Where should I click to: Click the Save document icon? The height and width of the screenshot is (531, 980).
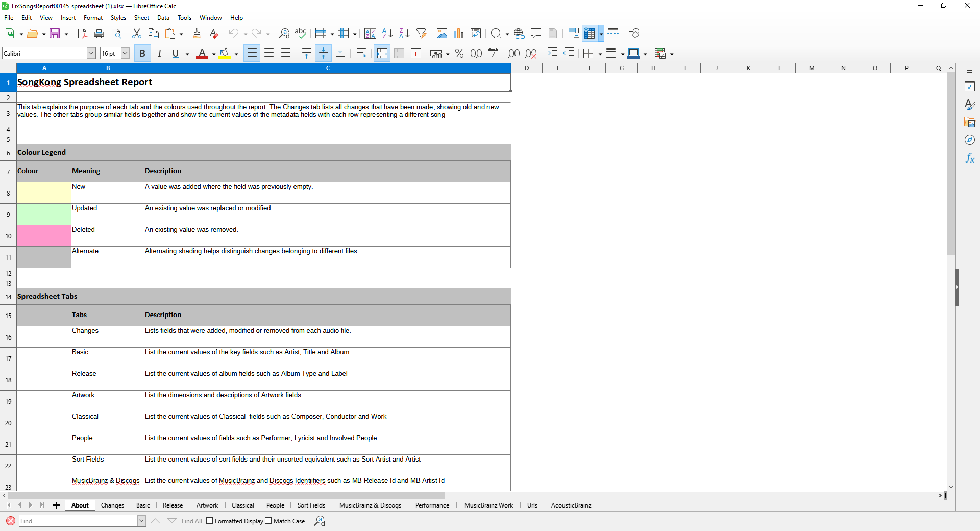[x=55, y=34]
